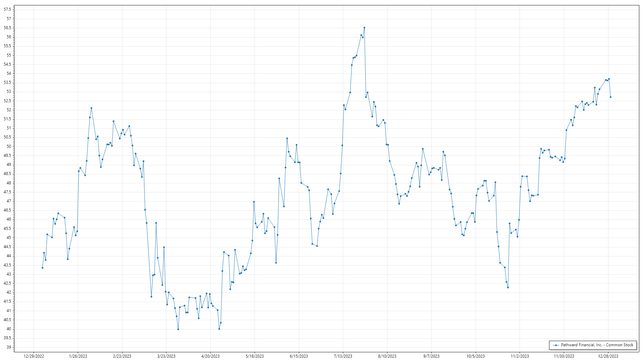644x362 pixels.
Task: Click the 39 y-axis value label
Action: (9, 347)
